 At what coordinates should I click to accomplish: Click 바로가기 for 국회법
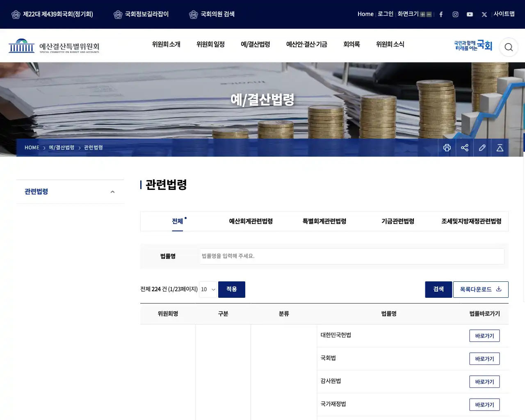484,359
